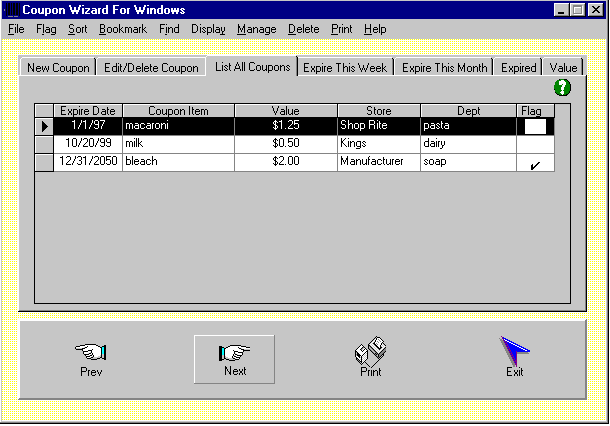Switch to the New Coupon tab

pyautogui.click(x=58, y=68)
